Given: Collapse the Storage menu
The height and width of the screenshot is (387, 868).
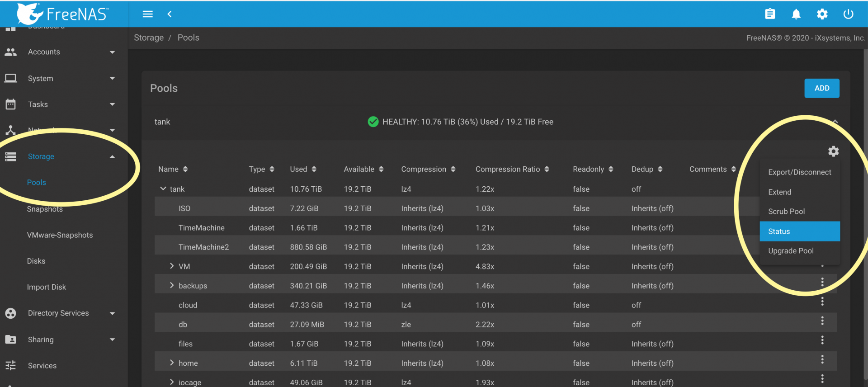Looking at the screenshot, I should coord(112,157).
